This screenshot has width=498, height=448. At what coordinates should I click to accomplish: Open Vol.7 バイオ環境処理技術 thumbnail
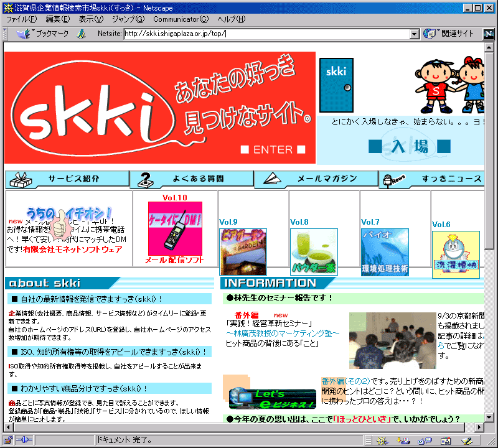click(x=385, y=252)
